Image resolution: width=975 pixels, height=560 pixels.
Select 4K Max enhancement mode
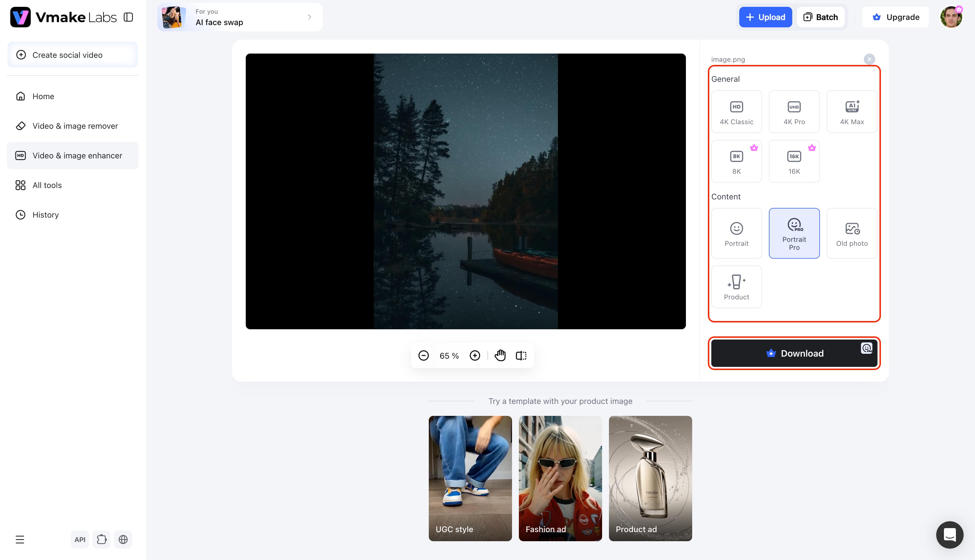[x=852, y=112]
